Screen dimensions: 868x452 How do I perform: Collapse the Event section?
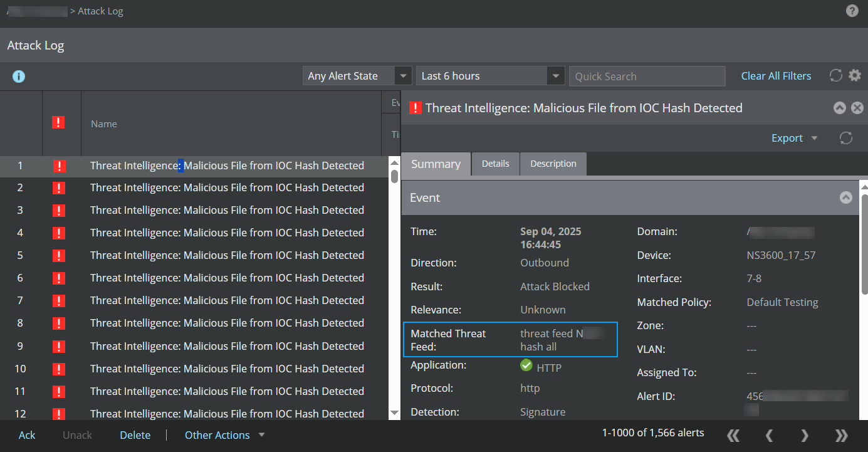846,197
